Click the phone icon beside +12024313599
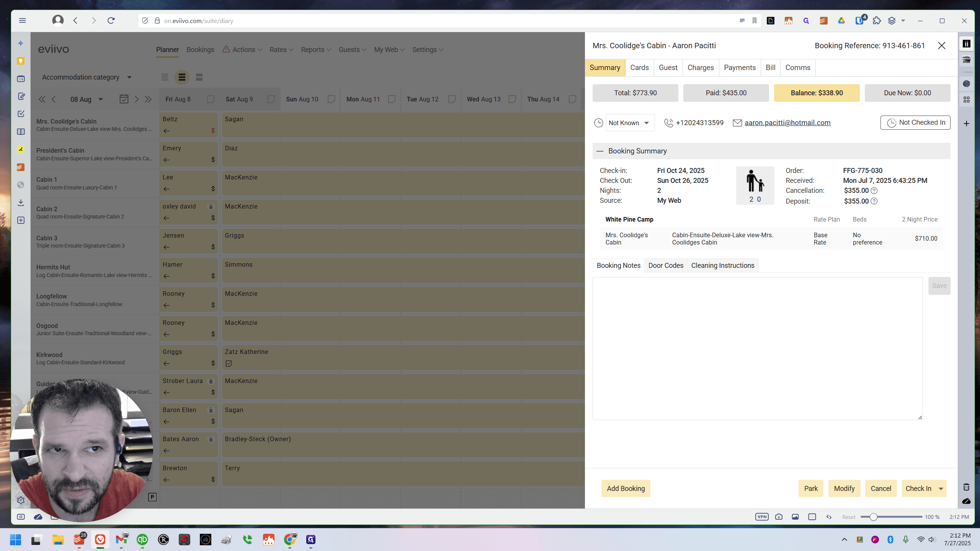Screen dimensions: 980x551 pos(668,123)
